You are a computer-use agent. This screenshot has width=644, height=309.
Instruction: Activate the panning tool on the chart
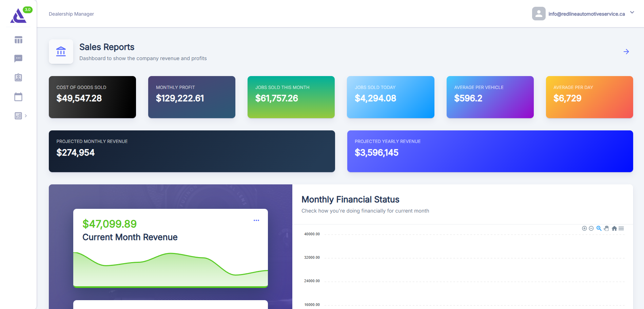click(607, 229)
